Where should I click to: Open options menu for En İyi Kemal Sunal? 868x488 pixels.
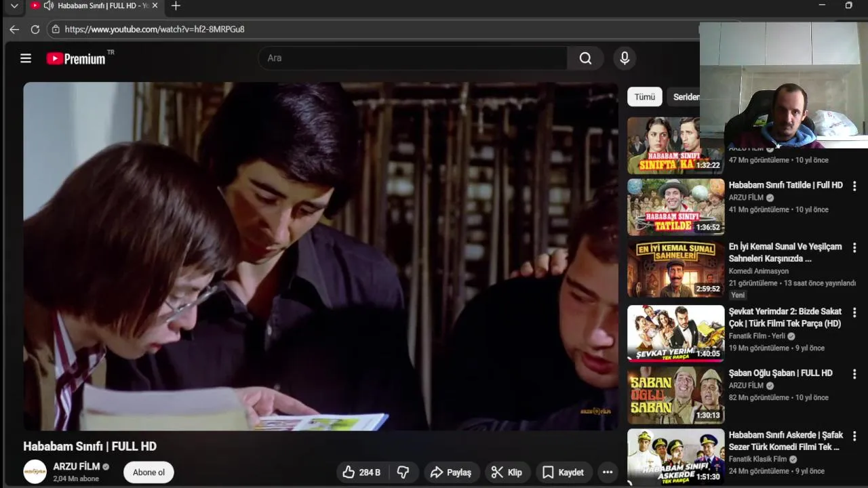click(x=854, y=247)
